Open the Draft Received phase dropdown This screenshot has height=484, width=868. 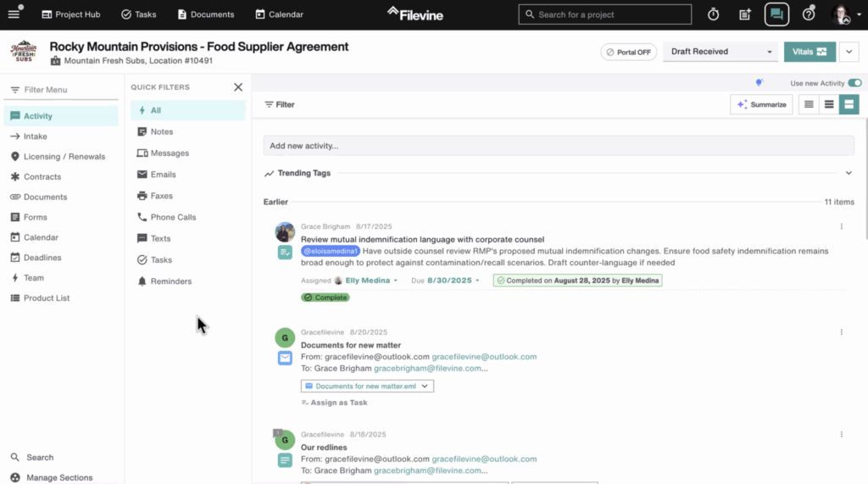721,52
